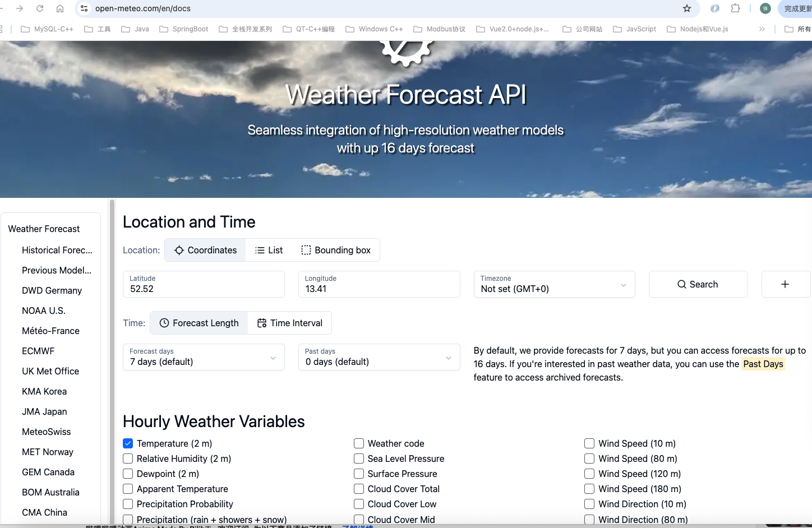Screen dimensions: 812x528
Task: Check Wind Speed (80 m) variable
Action: click(x=589, y=458)
